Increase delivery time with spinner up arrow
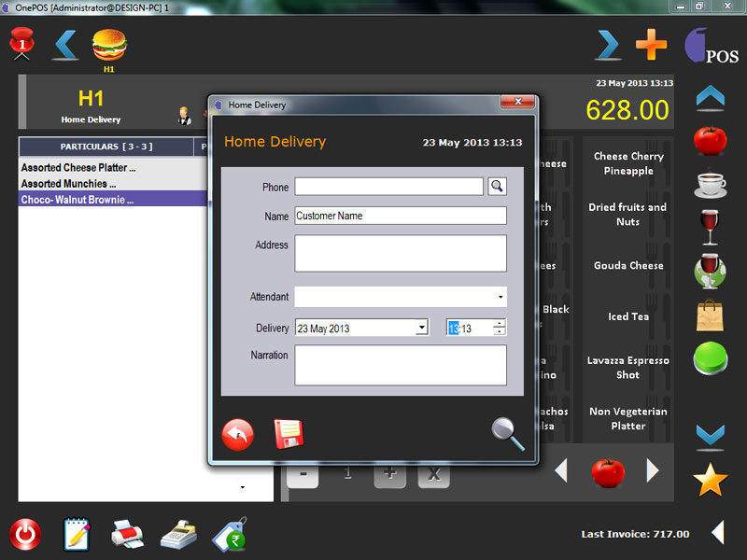The image size is (747, 560). coord(500,324)
